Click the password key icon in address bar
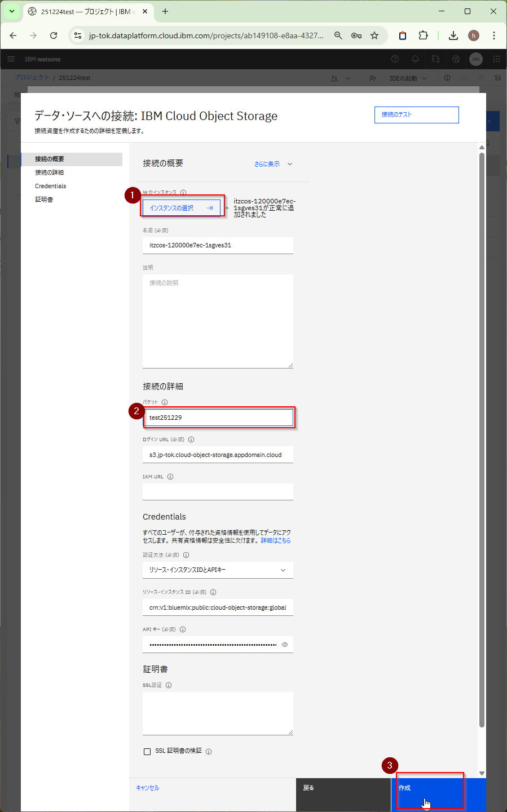The image size is (507, 812). coord(356,36)
